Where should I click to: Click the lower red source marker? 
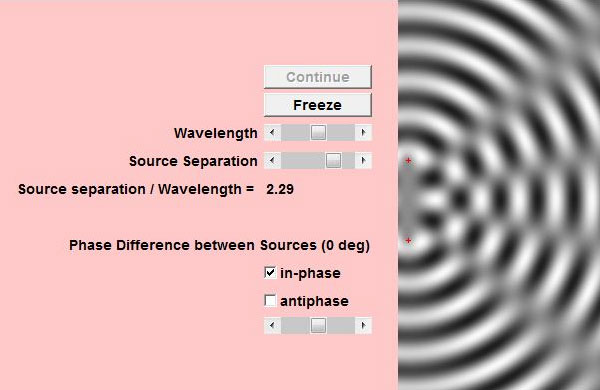408,240
